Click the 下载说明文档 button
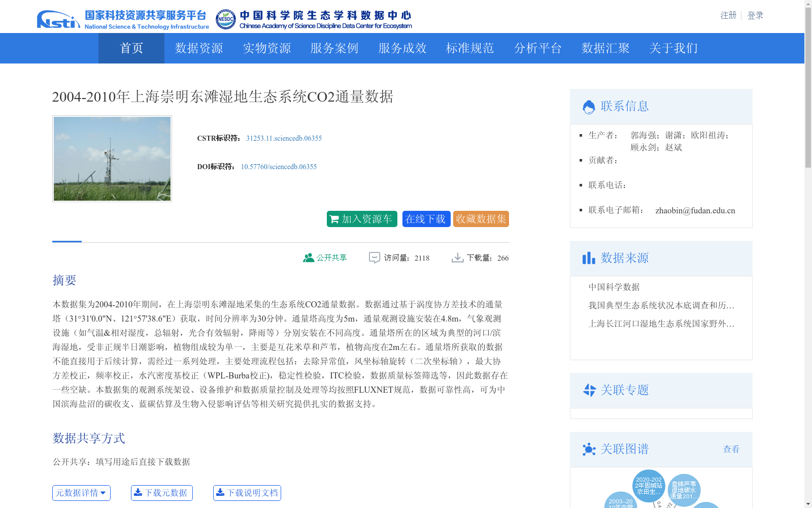812x508 pixels. click(247, 493)
